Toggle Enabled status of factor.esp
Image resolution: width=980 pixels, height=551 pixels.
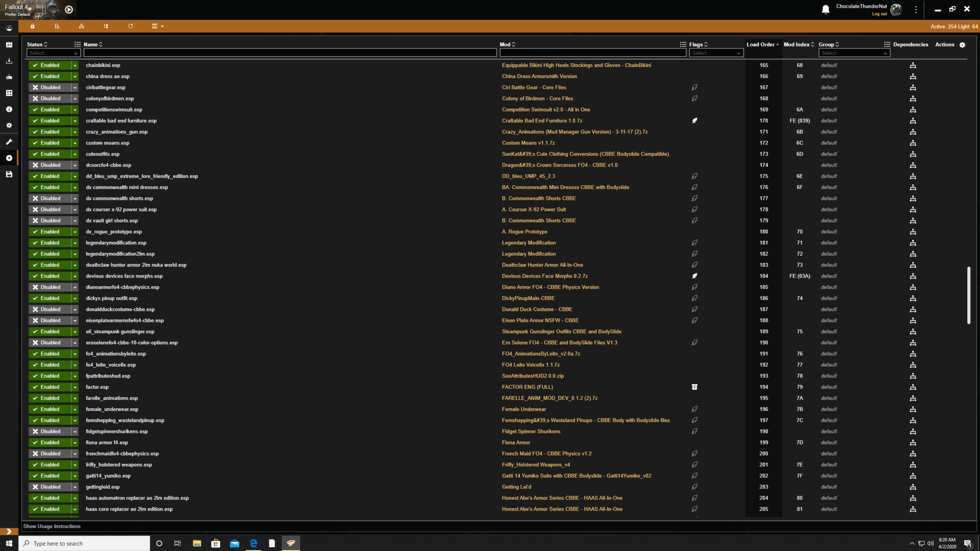50,387
